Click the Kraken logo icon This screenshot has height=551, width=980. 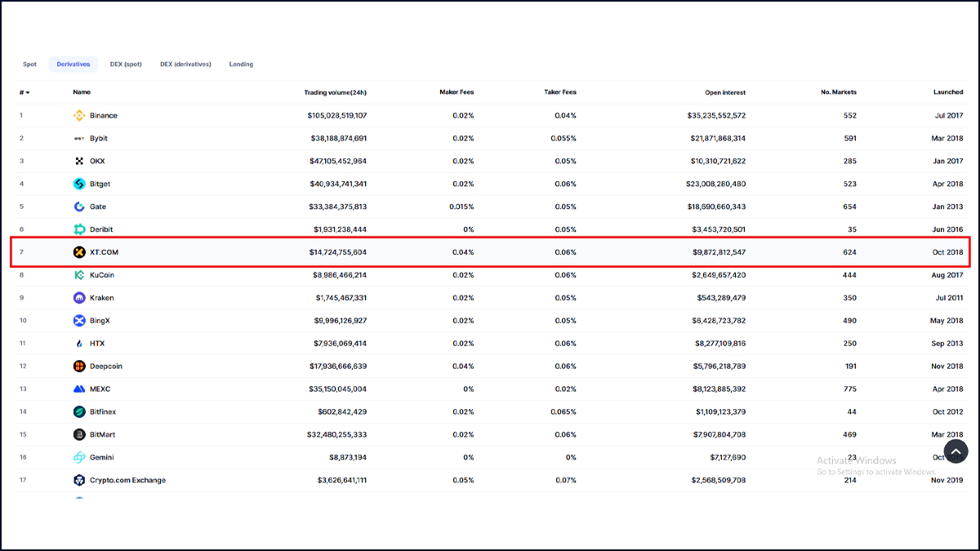point(79,298)
